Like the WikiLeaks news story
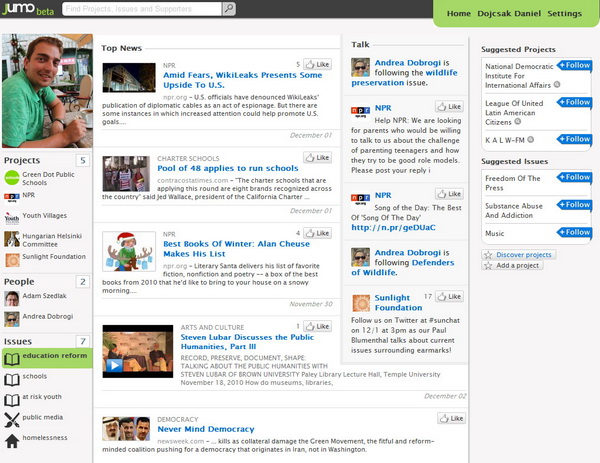The width and height of the screenshot is (600, 463). (x=318, y=64)
